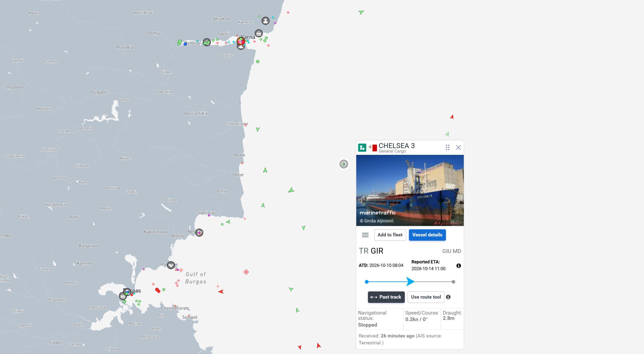Click the '2.8m' draught value
644x354 pixels.
pyautogui.click(x=449, y=318)
